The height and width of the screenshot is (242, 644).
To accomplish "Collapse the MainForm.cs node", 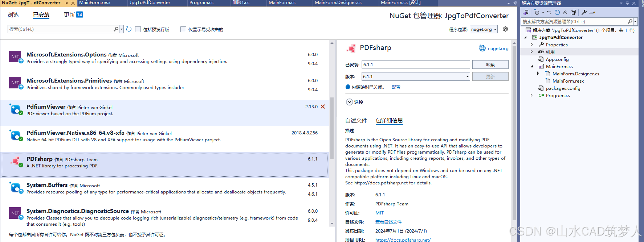I will click(x=532, y=66).
